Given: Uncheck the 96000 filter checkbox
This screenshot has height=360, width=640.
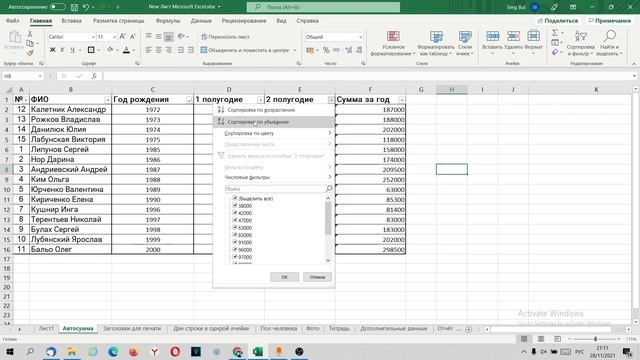Looking at the screenshot, I should click(235, 249).
